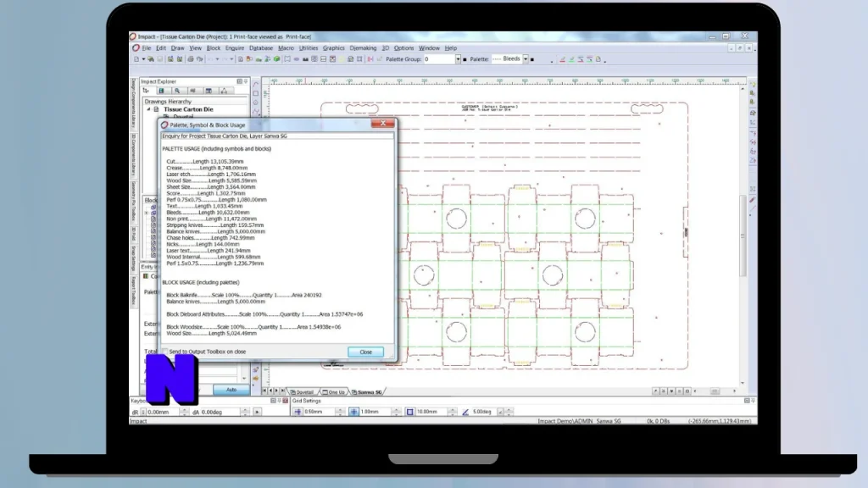Click the arrow button after dA field
The height and width of the screenshot is (488, 868).
257,412
